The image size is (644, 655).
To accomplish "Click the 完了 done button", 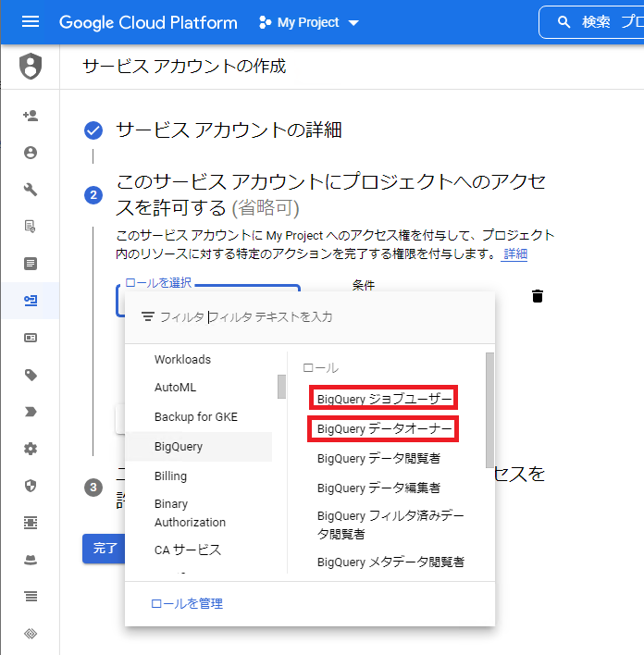I will [x=105, y=548].
